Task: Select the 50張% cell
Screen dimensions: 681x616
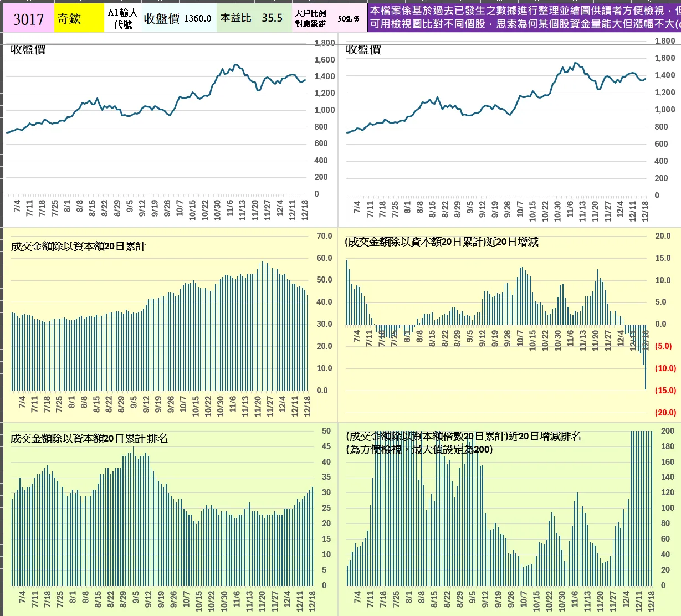Action: [349, 19]
